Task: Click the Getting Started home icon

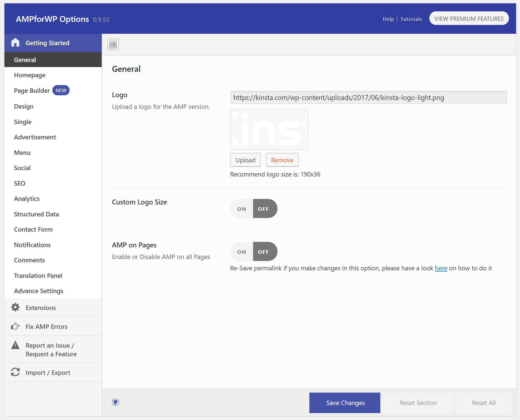Action: click(x=15, y=43)
